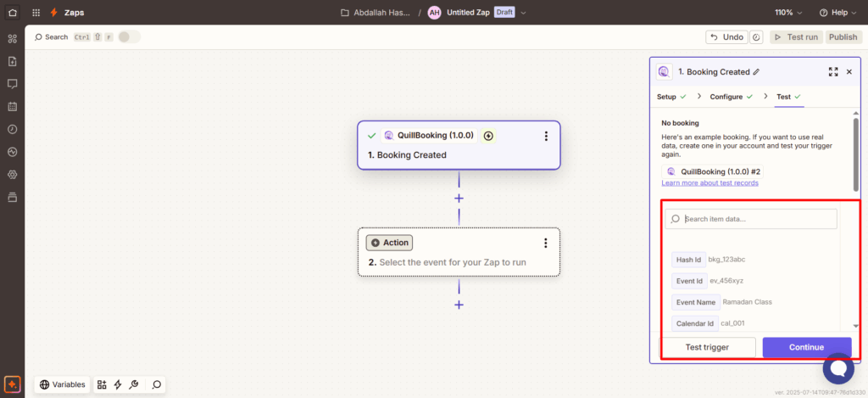Open the three-dot menu on Action step

coord(546,244)
